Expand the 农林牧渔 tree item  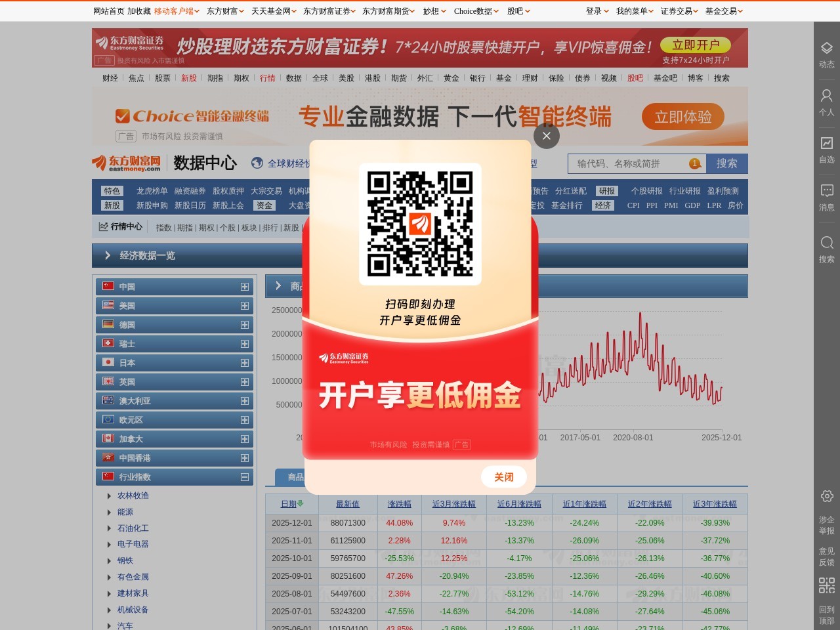[x=109, y=495]
